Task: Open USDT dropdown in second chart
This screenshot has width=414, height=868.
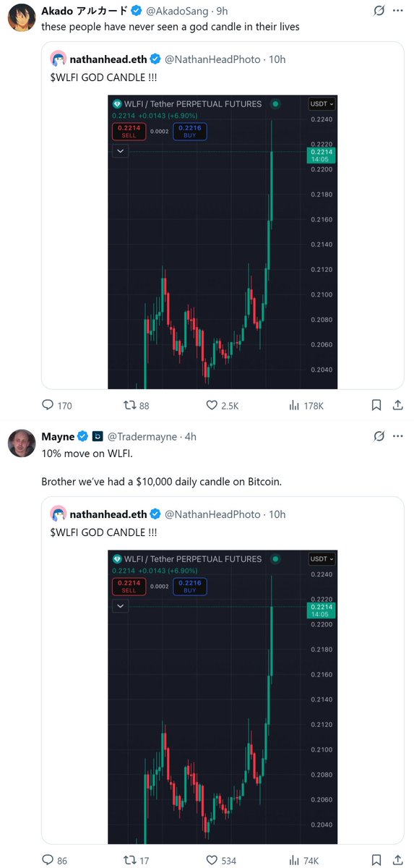Action: click(x=322, y=558)
